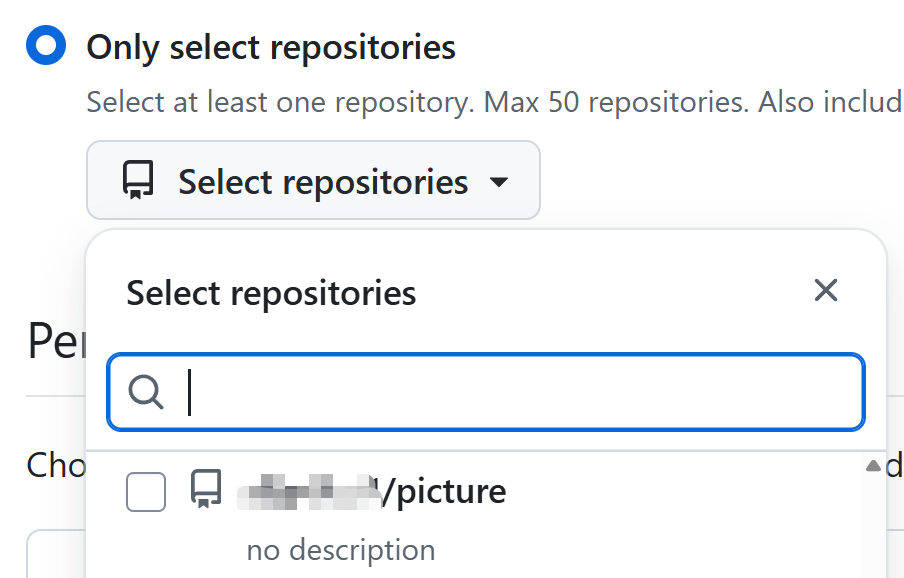The width and height of the screenshot is (904, 578).
Task: Click the repository icon in the dropdown button
Action: (x=138, y=181)
